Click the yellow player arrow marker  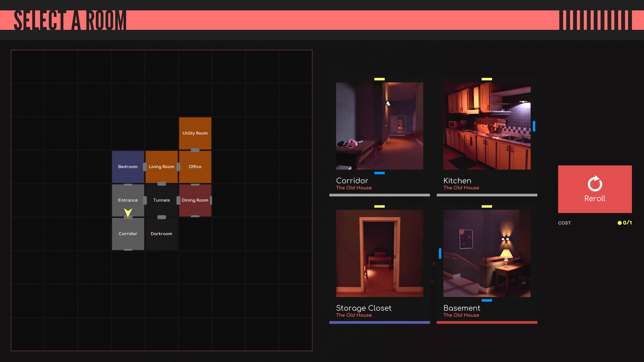pyautogui.click(x=128, y=213)
